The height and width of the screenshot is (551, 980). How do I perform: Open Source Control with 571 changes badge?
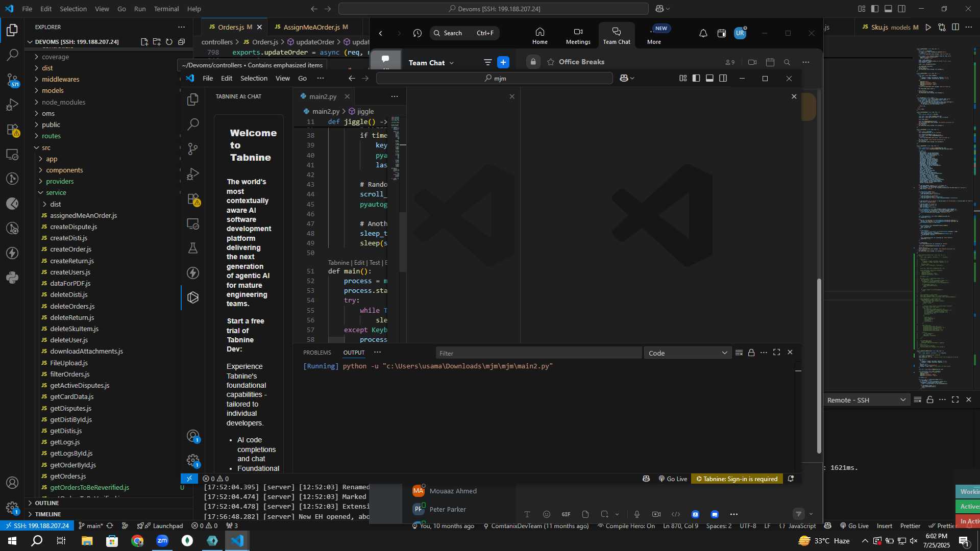click(12, 80)
